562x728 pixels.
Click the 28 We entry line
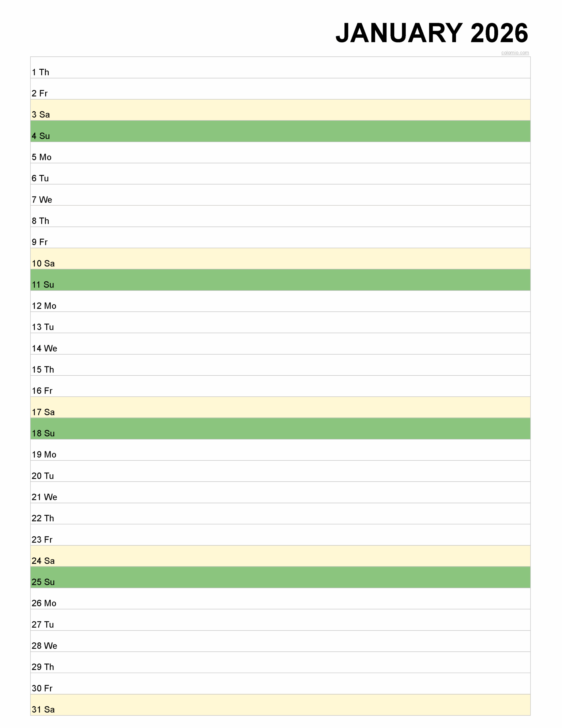[x=280, y=641]
